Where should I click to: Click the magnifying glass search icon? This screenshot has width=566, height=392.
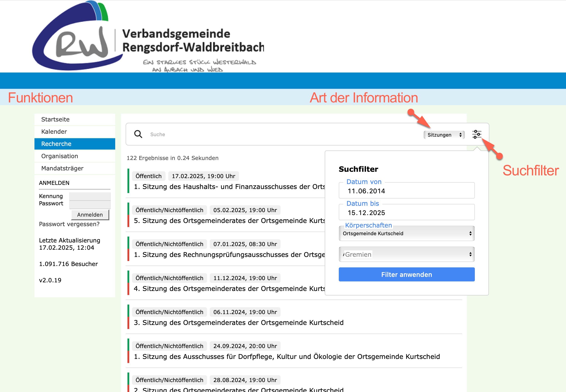[138, 134]
